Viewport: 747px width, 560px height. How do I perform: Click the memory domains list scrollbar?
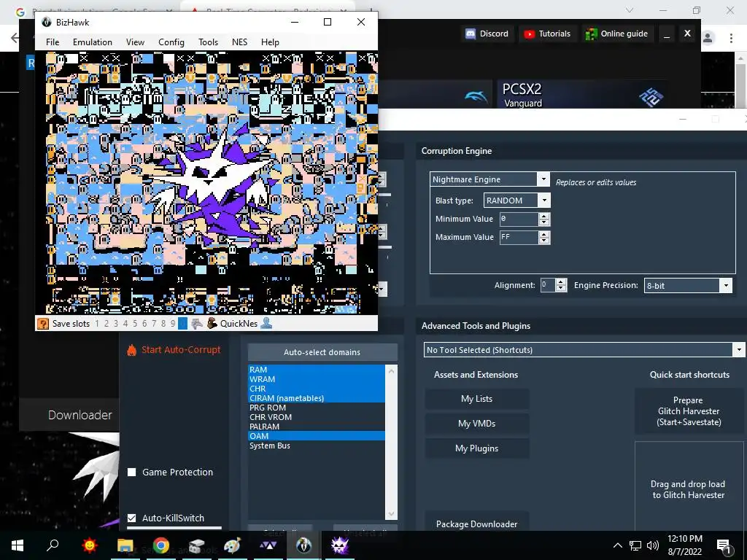click(391, 442)
